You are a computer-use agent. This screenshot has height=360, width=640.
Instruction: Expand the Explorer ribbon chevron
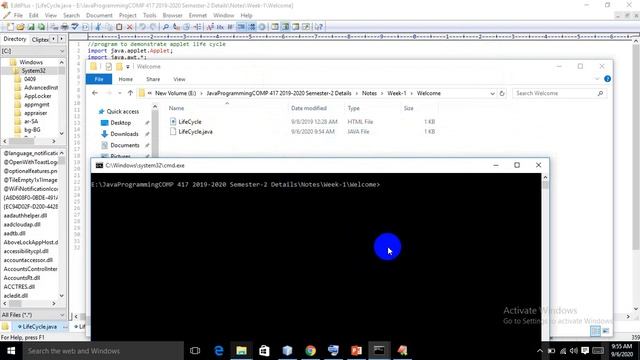(x=597, y=79)
